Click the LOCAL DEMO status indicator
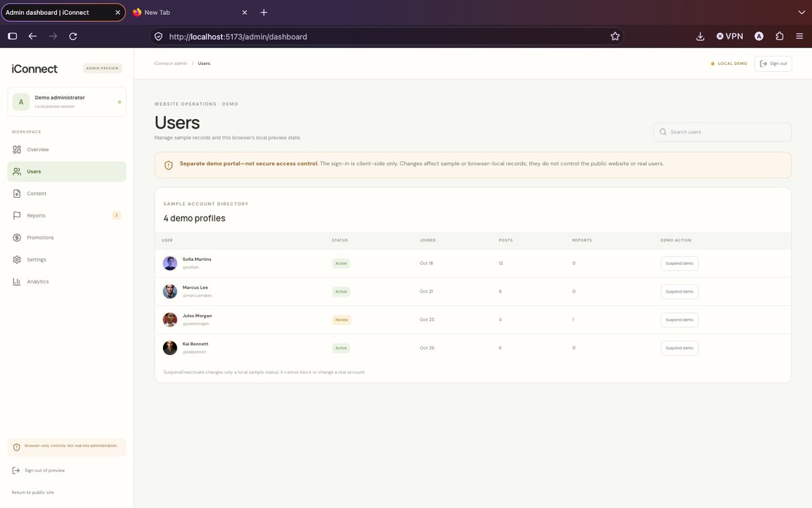 (x=729, y=64)
